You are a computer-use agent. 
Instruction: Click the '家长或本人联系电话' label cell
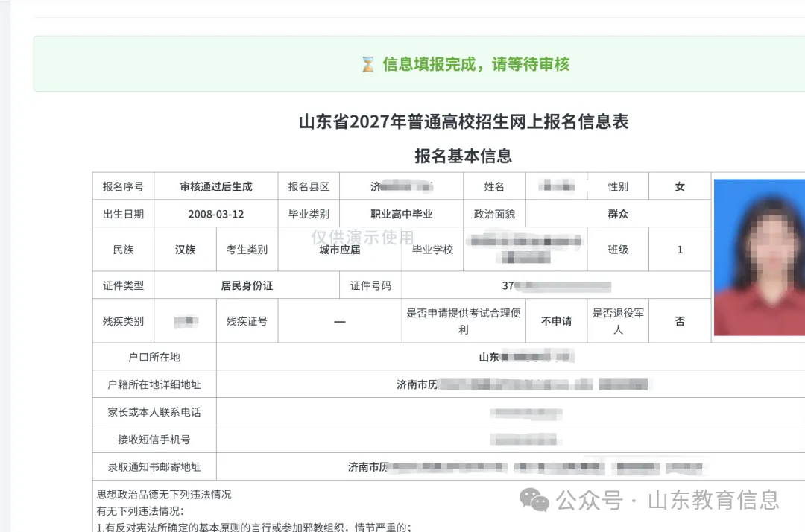[154, 412]
